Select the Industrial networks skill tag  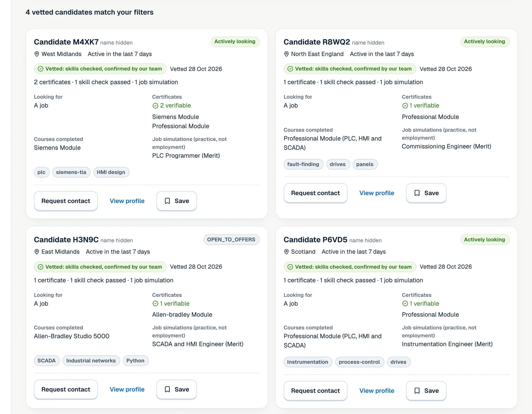click(91, 361)
